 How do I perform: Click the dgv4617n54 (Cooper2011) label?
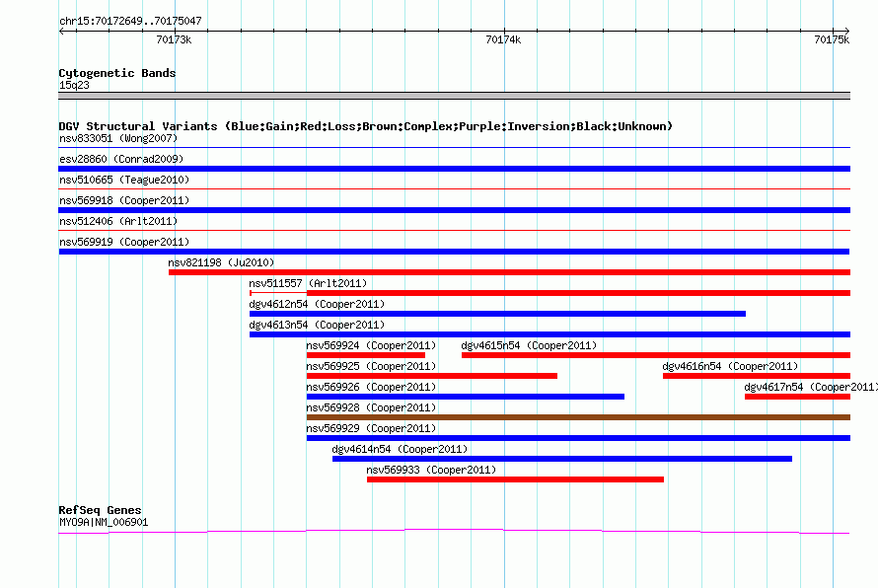(x=811, y=387)
